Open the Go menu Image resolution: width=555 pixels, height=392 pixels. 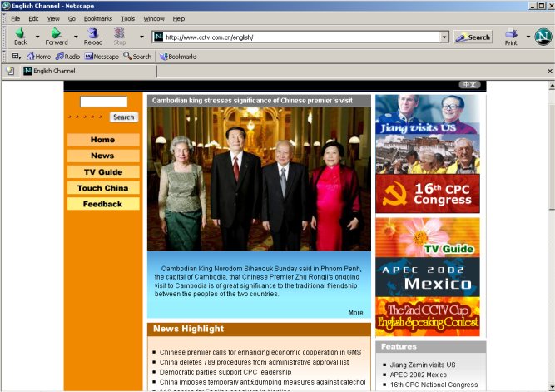point(72,19)
